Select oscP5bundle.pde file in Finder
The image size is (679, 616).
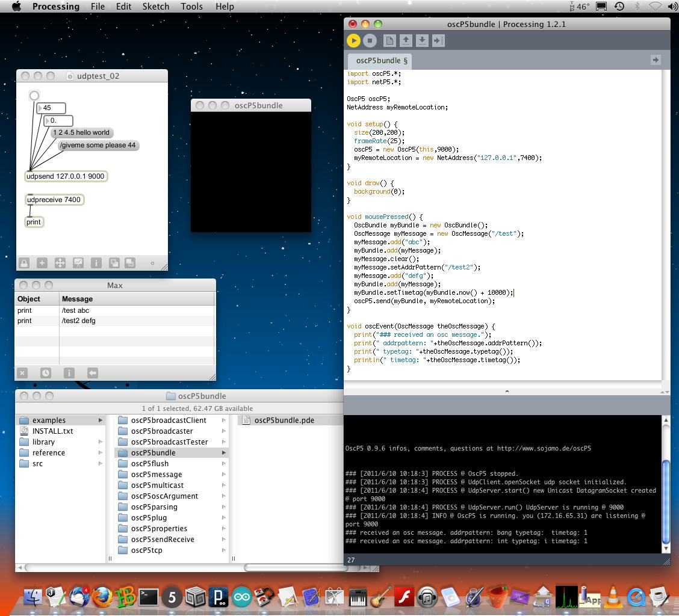[284, 420]
